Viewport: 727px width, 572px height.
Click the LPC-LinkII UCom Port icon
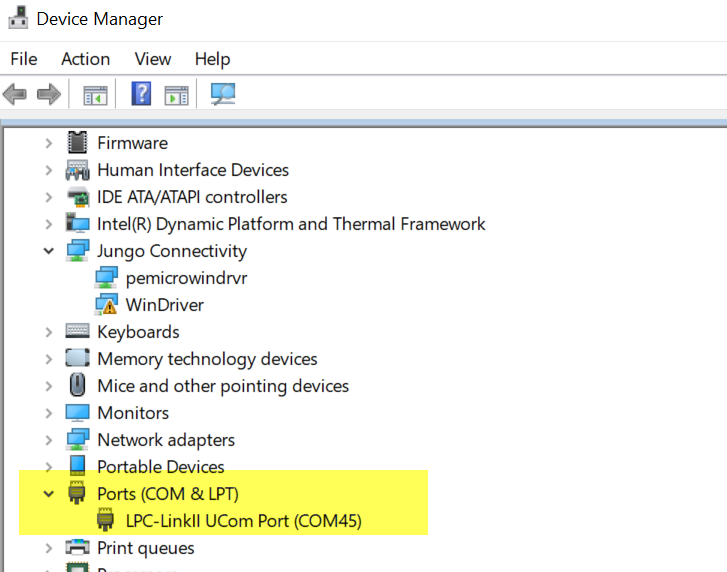click(106, 521)
